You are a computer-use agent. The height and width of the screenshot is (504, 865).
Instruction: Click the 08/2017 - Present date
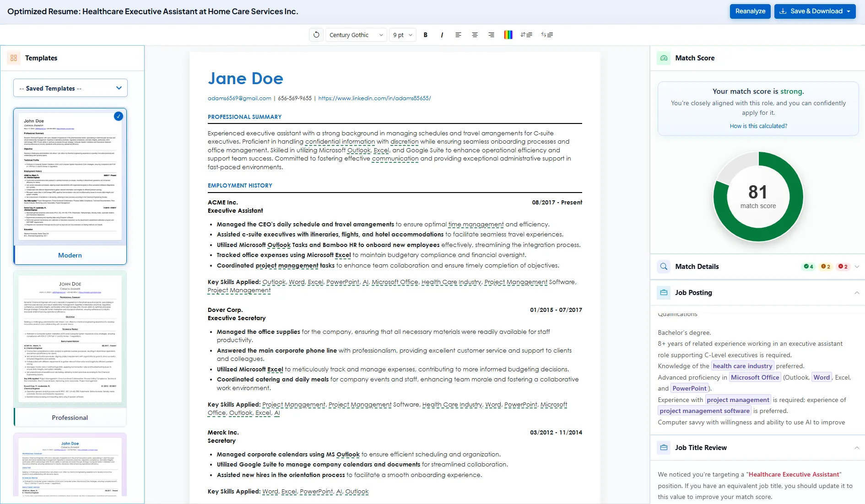click(557, 203)
